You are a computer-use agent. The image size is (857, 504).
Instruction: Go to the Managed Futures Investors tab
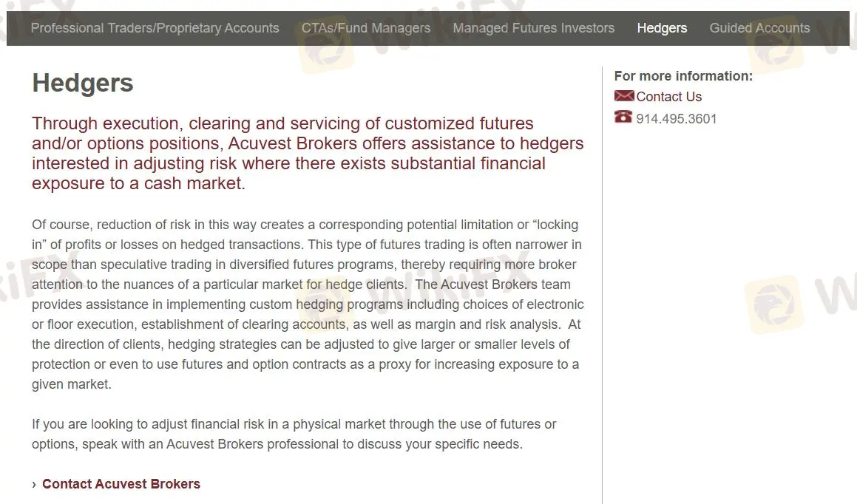533,28
